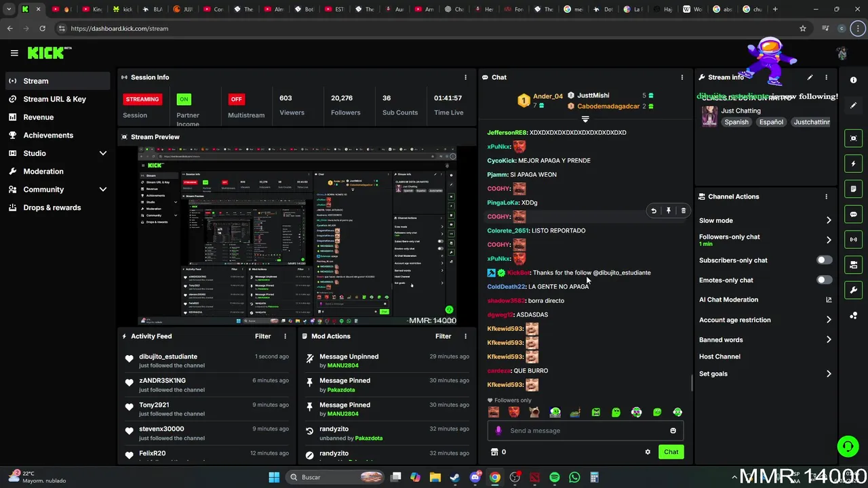Delete the hovered COGHY chat message with trash icon
Screen dimensions: 868x488
pyautogui.click(x=683, y=211)
